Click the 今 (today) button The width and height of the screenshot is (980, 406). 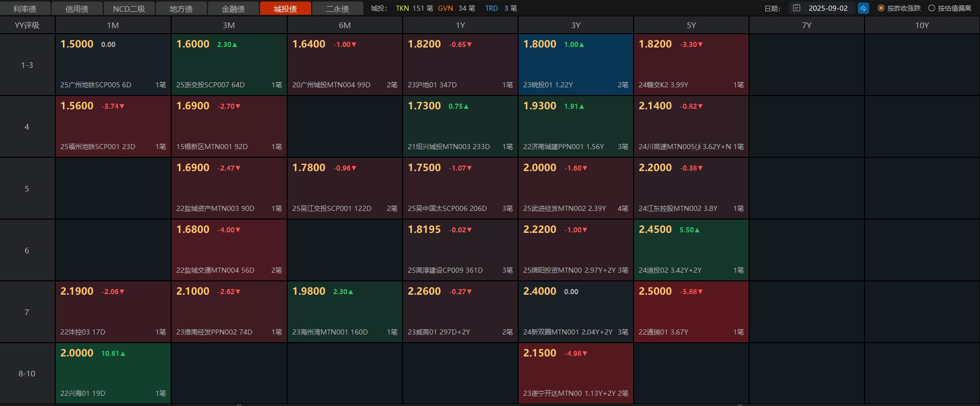[x=863, y=8]
